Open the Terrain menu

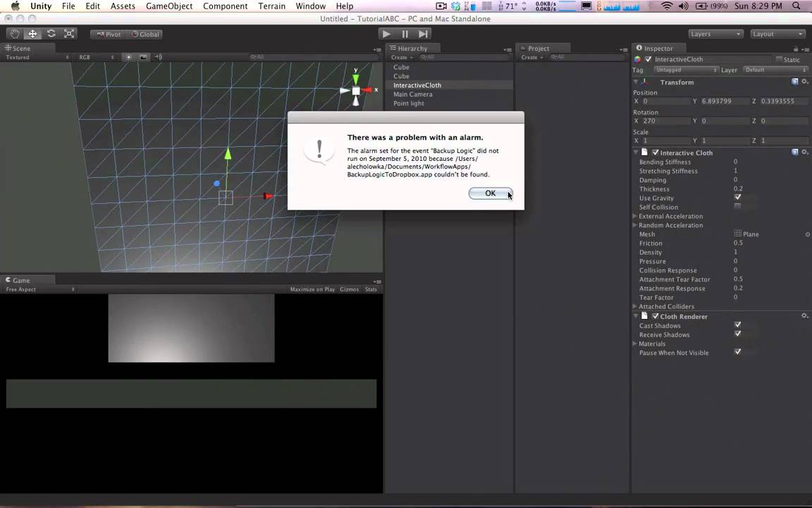272,6
